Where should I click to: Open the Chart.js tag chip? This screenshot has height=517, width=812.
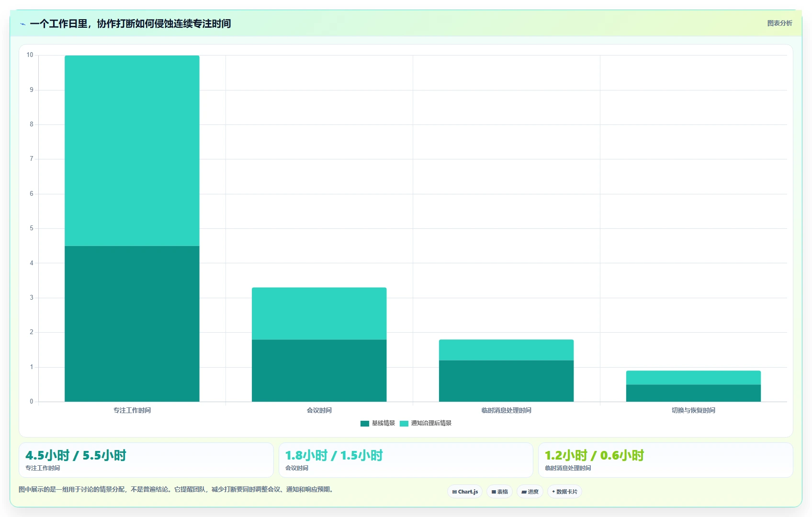point(465,492)
